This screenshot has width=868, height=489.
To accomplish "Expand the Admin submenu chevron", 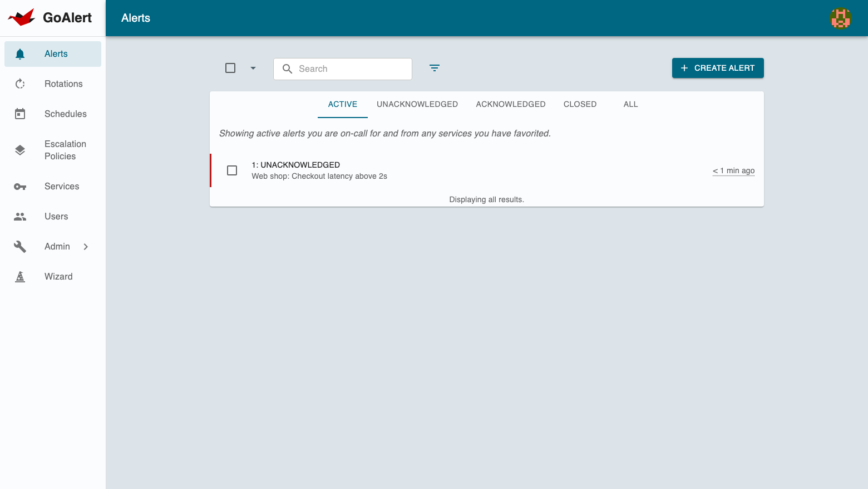I will 86,247.
